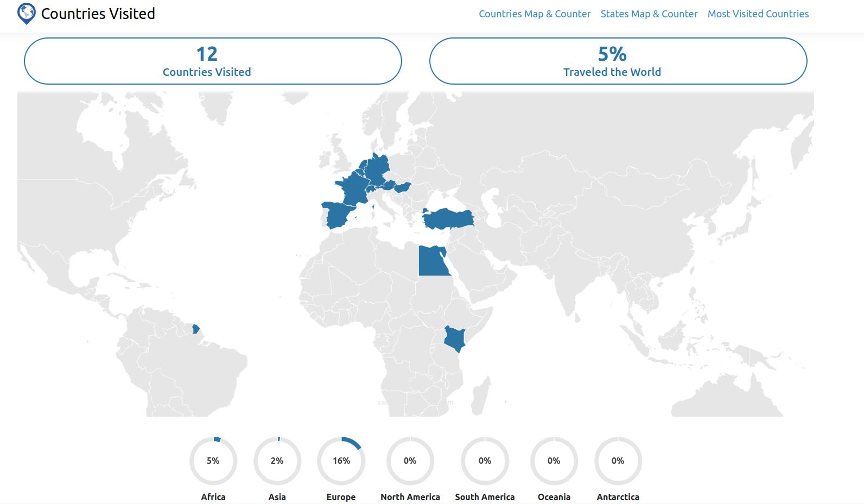Screen dimensions: 864x504
Task: Go to States Map & Counter
Action: tap(649, 14)
